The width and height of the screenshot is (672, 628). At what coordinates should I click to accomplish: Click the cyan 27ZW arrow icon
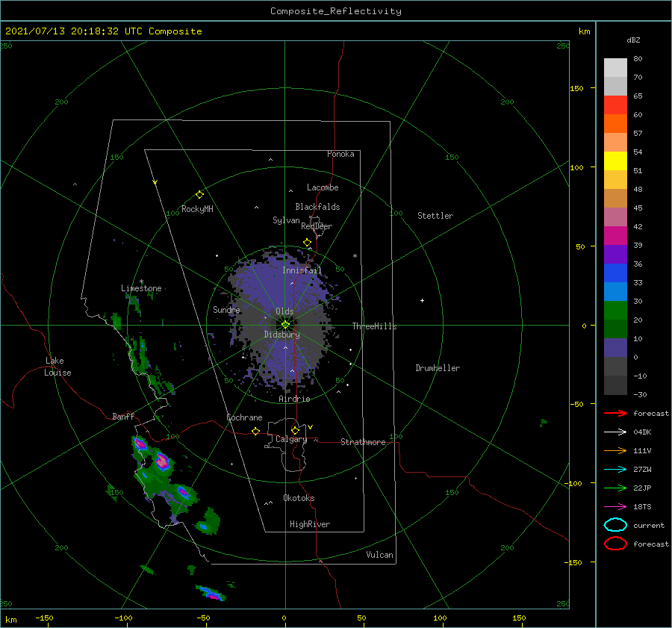click(615, 470)
